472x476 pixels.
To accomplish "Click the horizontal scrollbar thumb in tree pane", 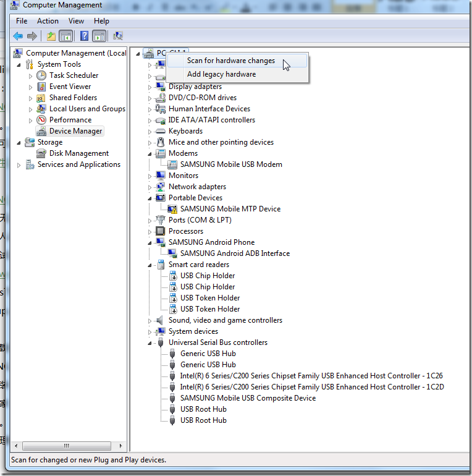I will point(67,446).
